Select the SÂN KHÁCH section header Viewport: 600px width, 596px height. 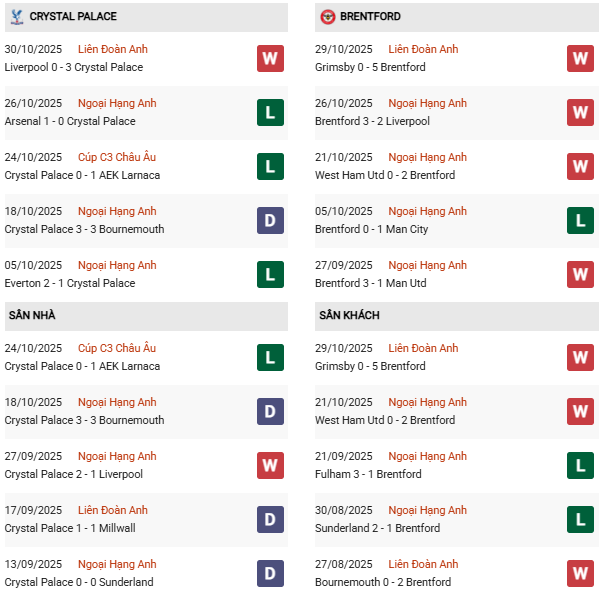click(x=349, y=316)
